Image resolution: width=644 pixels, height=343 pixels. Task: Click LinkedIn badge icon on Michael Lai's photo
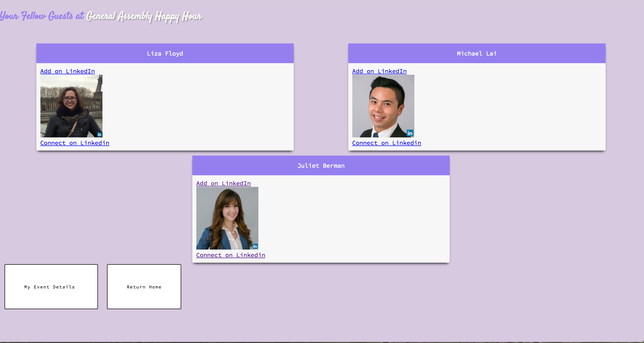(x=410, y=133)
